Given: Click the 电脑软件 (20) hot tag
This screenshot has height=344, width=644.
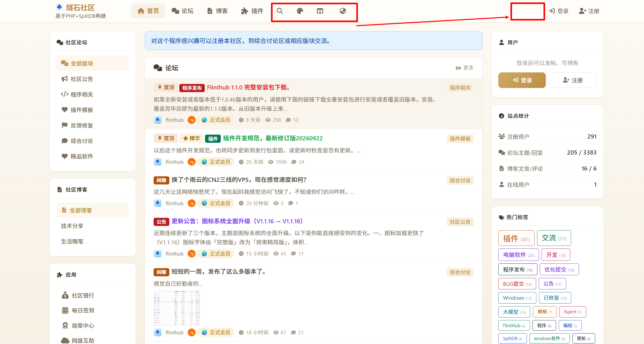Looking at the screenshot, I should coord(519,255).
